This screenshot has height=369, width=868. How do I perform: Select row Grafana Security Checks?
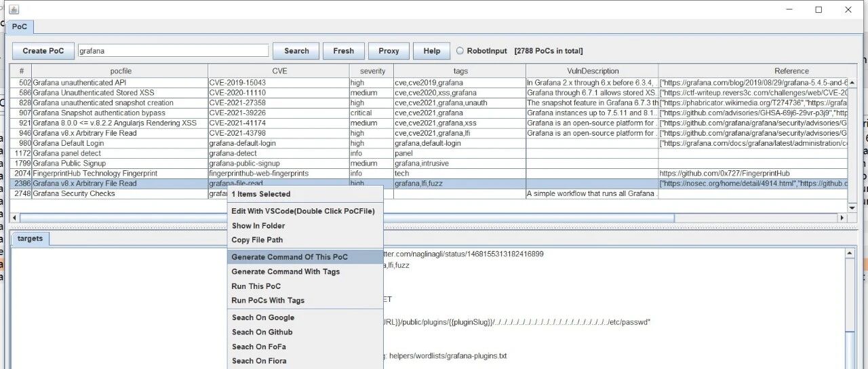(429, 193)
